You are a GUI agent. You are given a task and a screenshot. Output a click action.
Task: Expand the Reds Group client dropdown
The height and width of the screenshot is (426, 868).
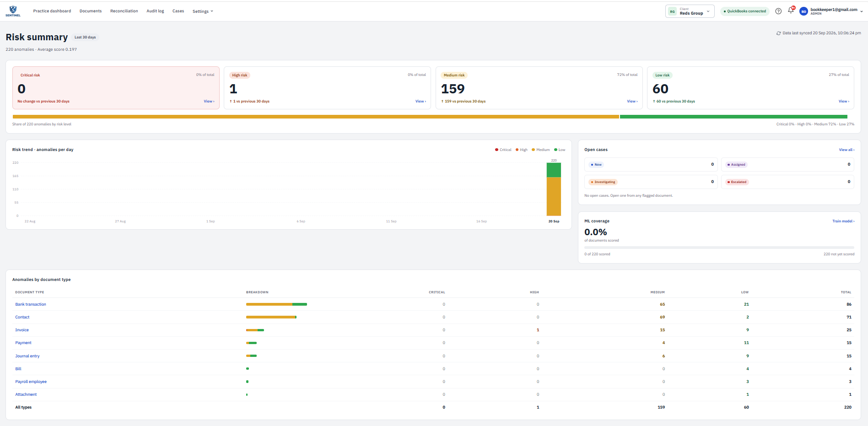click(690, 11)
